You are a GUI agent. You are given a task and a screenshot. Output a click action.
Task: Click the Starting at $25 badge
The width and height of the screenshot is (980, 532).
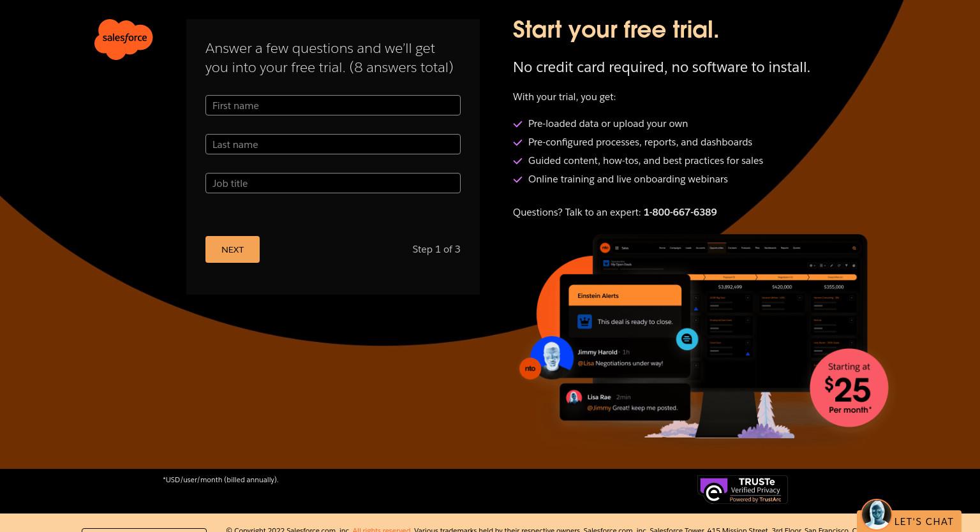[x=849, y=388]
